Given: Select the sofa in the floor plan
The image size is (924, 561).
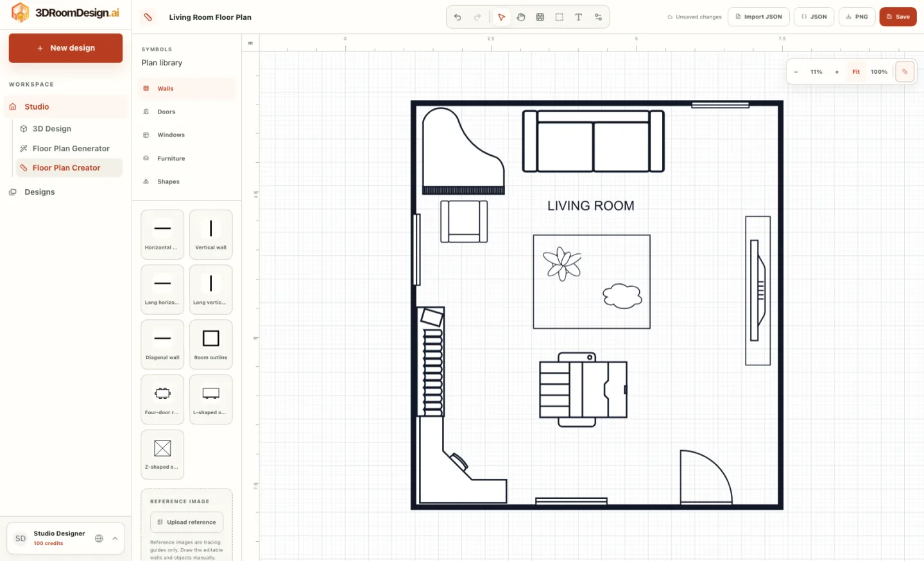Looking at the screenshot, I should click(x=593, y=141).
